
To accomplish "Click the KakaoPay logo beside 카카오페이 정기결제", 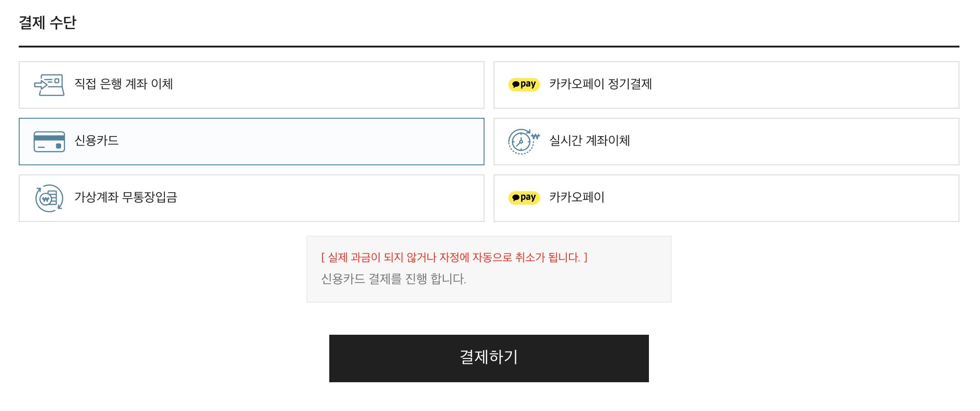I will click(524, 84).
